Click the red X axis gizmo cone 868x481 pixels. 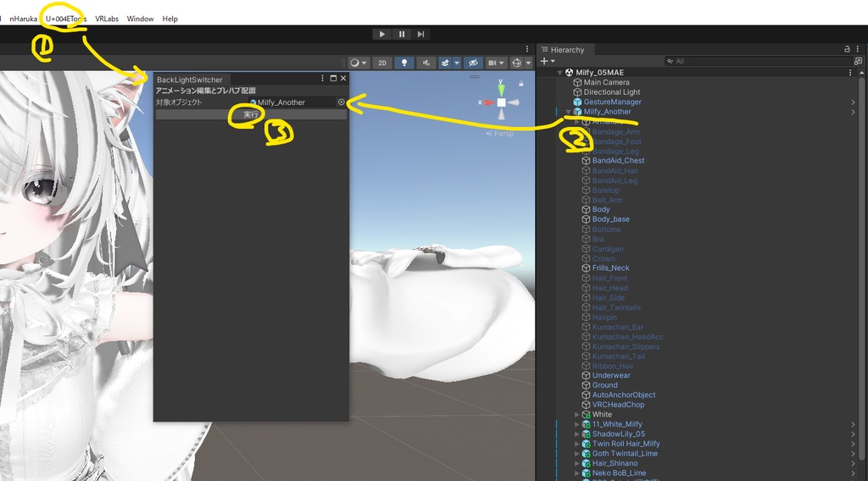click(x=488, y=102)
